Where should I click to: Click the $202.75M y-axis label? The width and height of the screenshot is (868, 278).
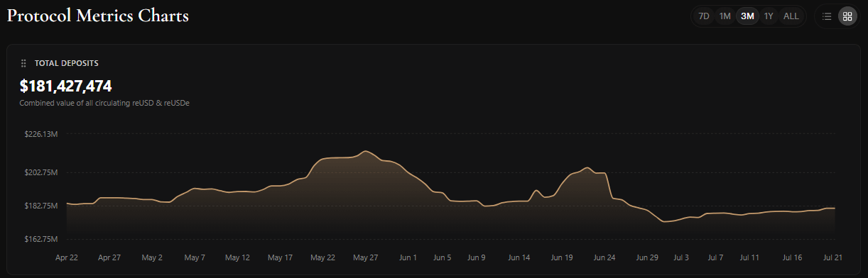[x=40, y=172]
